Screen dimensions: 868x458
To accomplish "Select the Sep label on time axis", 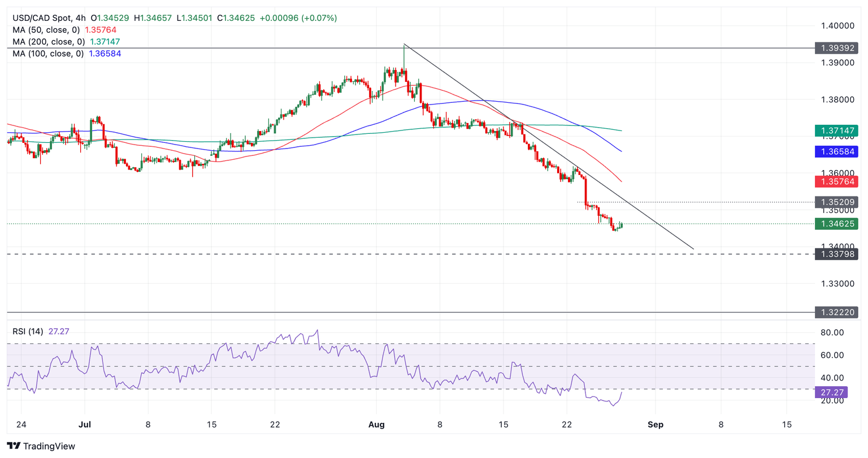I will tap(655, 424).
